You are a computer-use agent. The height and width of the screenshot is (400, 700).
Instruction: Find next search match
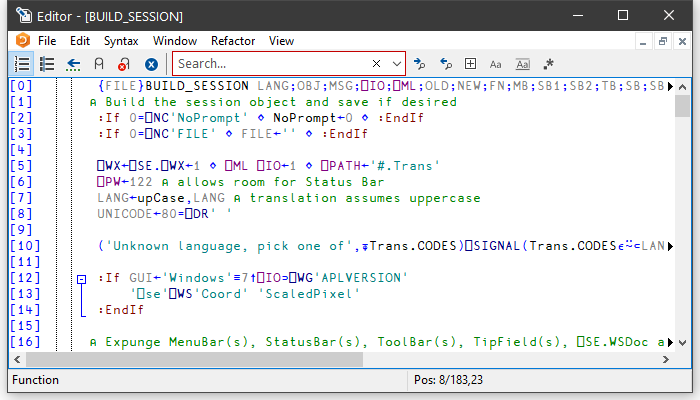(420, 64)
